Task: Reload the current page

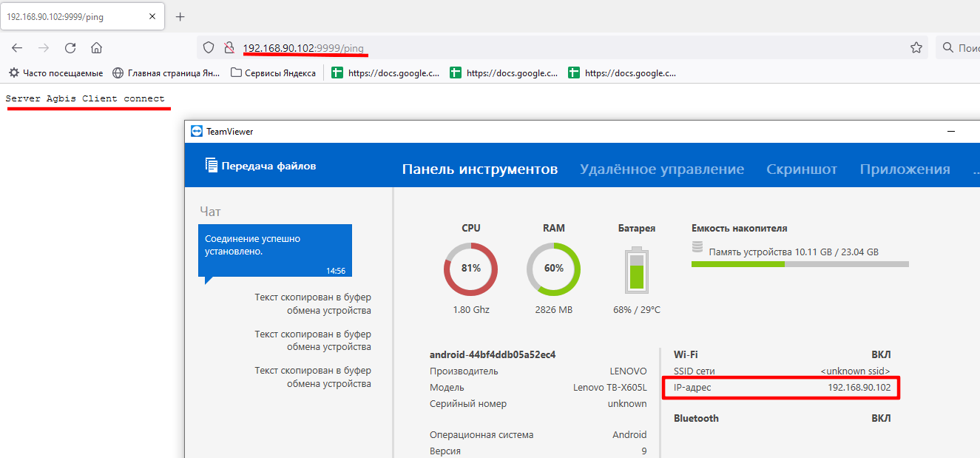Action: point(70,48)
